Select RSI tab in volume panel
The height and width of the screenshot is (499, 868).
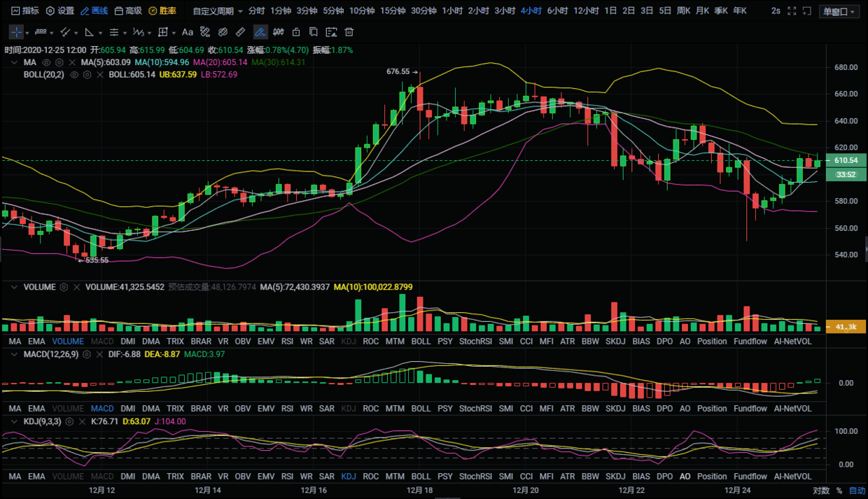(x=287, y=342)
